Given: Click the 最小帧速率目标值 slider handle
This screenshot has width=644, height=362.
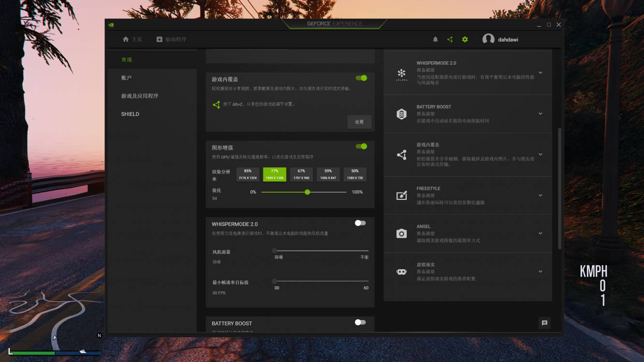Looking at the screenshot, I should click(x=274, y=281).
